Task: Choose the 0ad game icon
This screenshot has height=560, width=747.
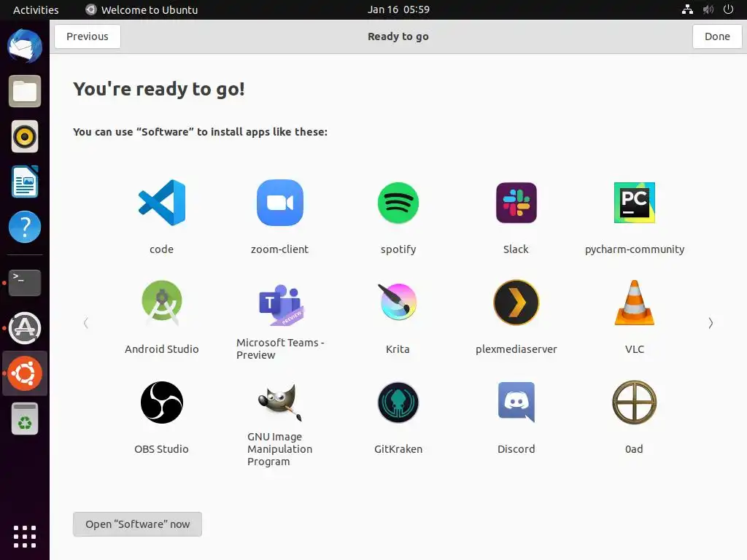Action: pos(635,402)
